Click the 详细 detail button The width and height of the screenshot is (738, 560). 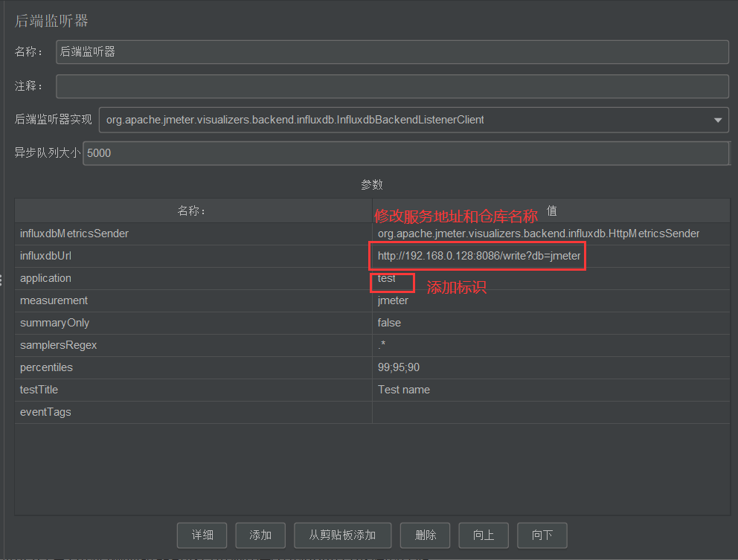point(202,535)
